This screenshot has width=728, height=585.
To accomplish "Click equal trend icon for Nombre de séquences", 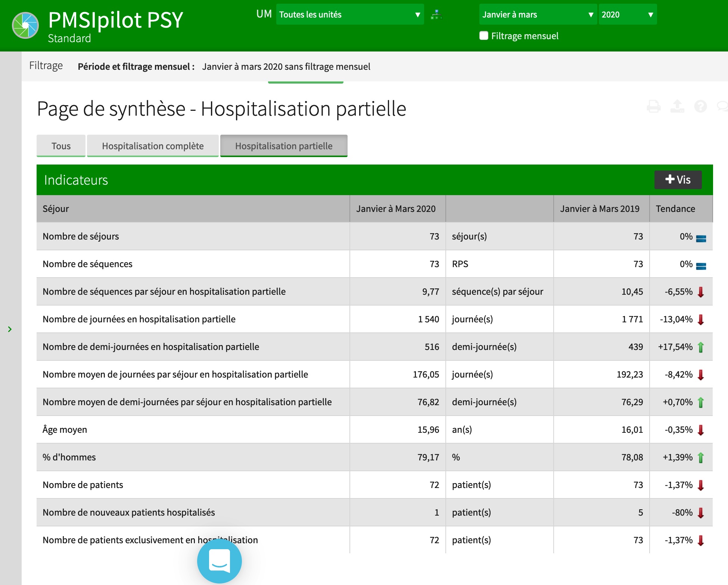I will 701,266.
